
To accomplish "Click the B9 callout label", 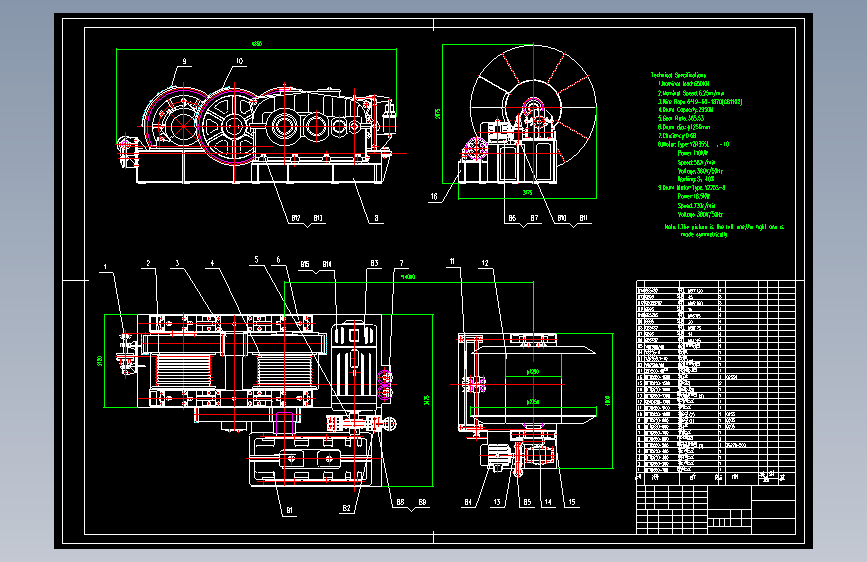I will (x=422, y=502).
